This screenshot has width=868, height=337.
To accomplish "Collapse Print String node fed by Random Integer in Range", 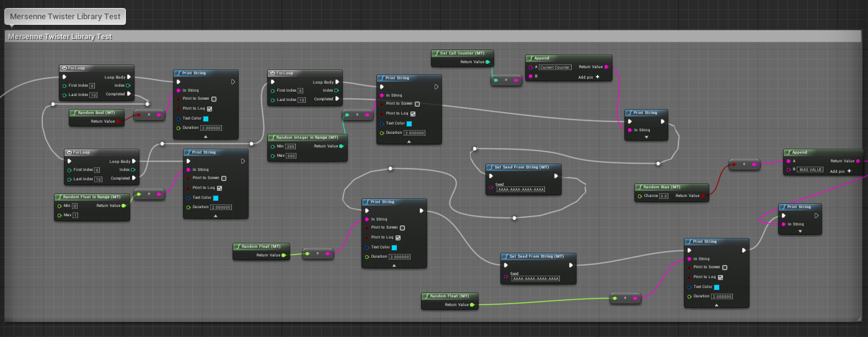I will pos(409,142).
